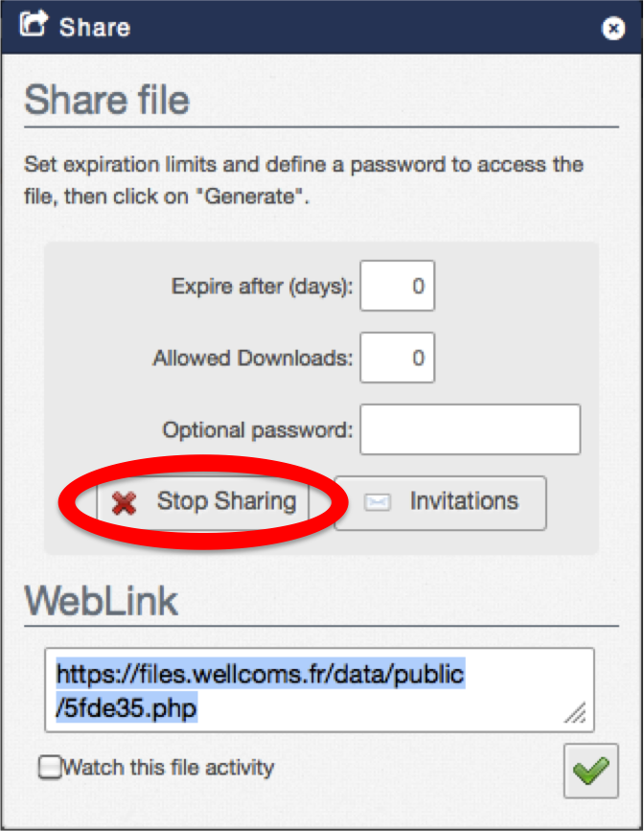644x831 pixels.
Task: Click the WebLink section heading
Action: (102, 602)
